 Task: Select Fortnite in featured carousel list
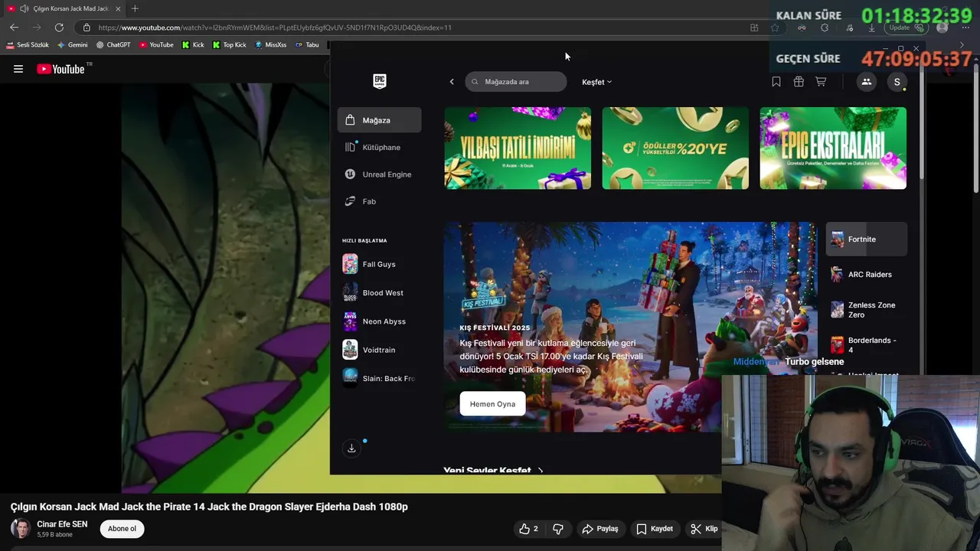tap(866, 240)
